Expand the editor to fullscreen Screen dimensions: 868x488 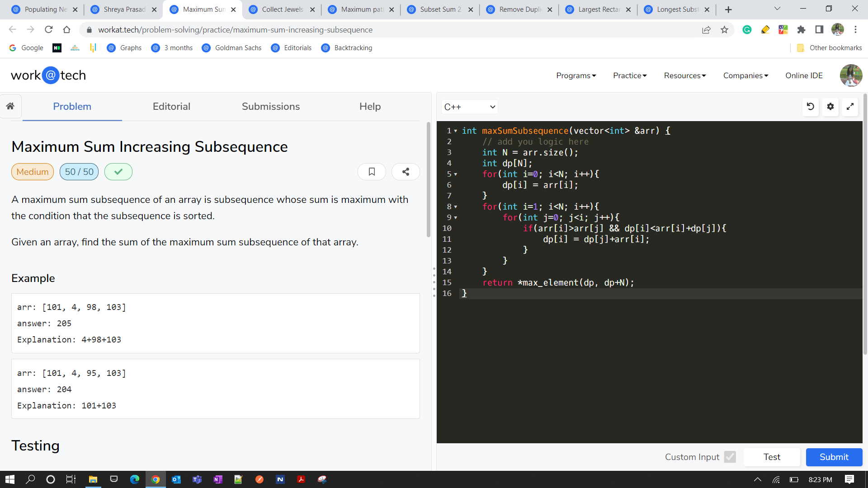click(x=850, y=107)
